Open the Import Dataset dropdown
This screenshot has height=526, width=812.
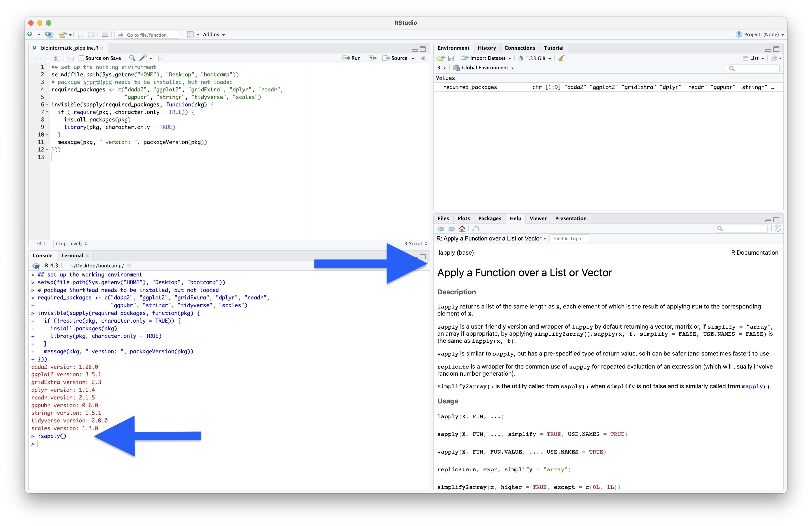[x=486, y=58]
